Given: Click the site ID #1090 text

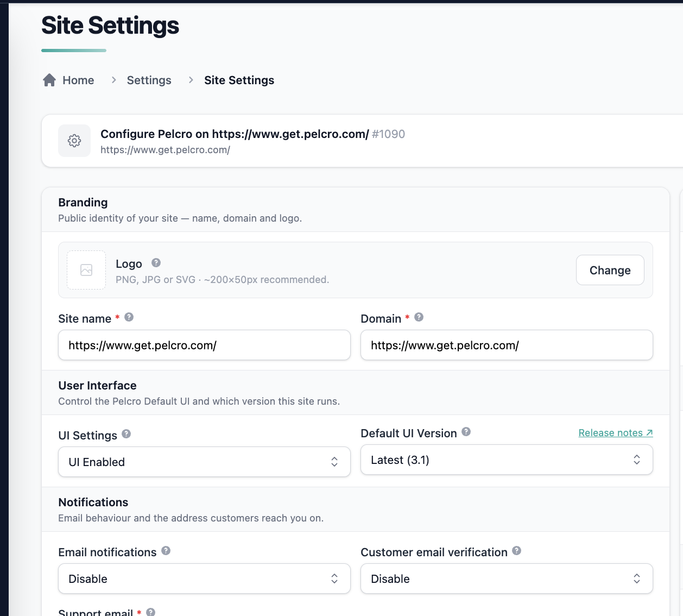Looking at the screenshot, I should pyautogui.click(x=388, y=134).
